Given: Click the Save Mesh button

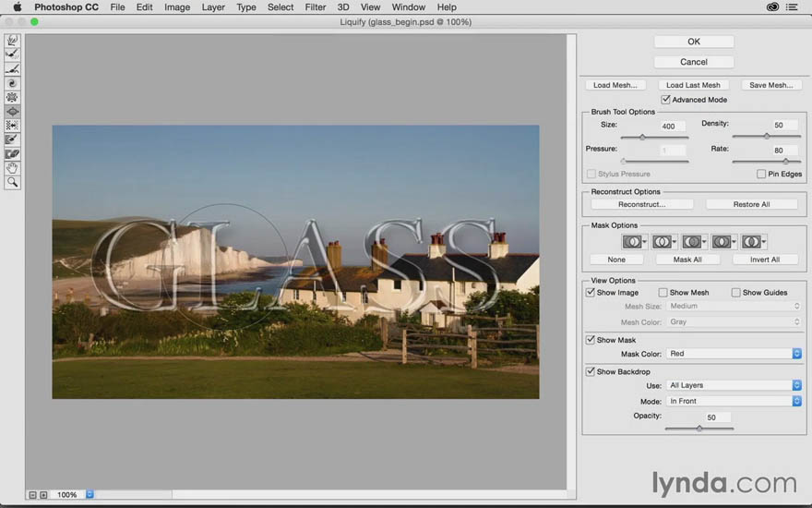Looking at the screenshot, I should click(x=771, y=85).
